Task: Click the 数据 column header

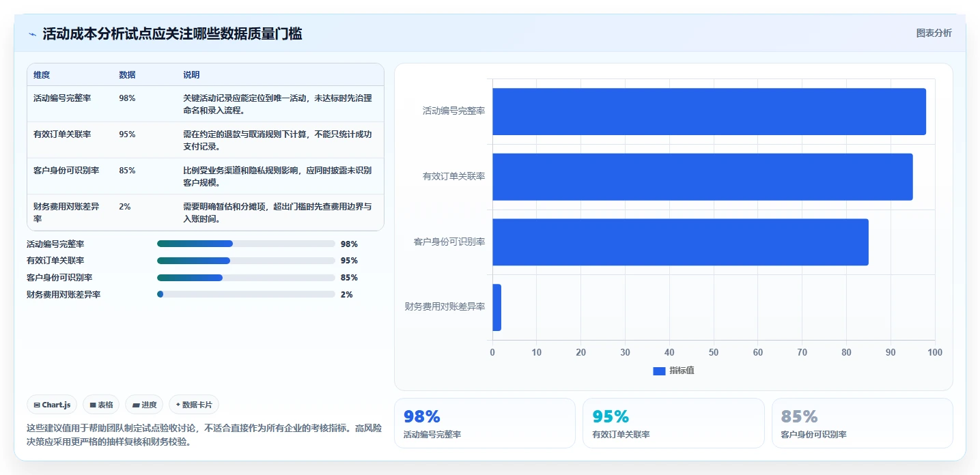Action: point(127,74)
